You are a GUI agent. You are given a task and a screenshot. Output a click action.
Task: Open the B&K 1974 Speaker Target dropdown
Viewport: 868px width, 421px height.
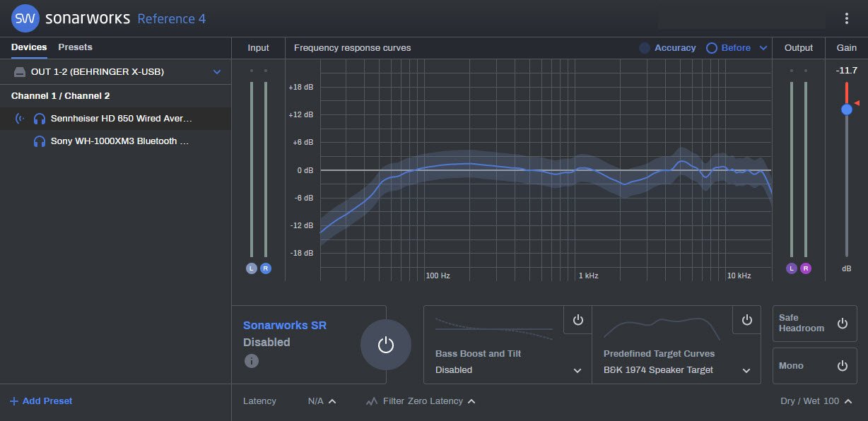746,370
